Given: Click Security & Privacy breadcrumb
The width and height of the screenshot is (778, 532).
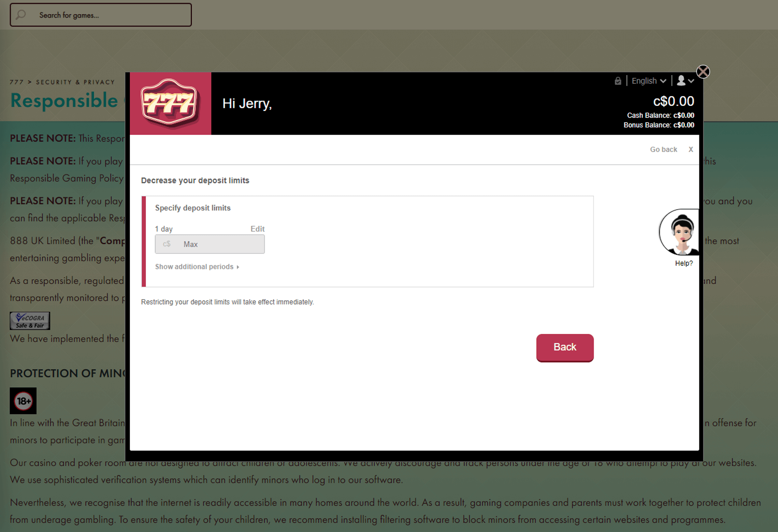Looking at the screenshot, I should (75, 82).
